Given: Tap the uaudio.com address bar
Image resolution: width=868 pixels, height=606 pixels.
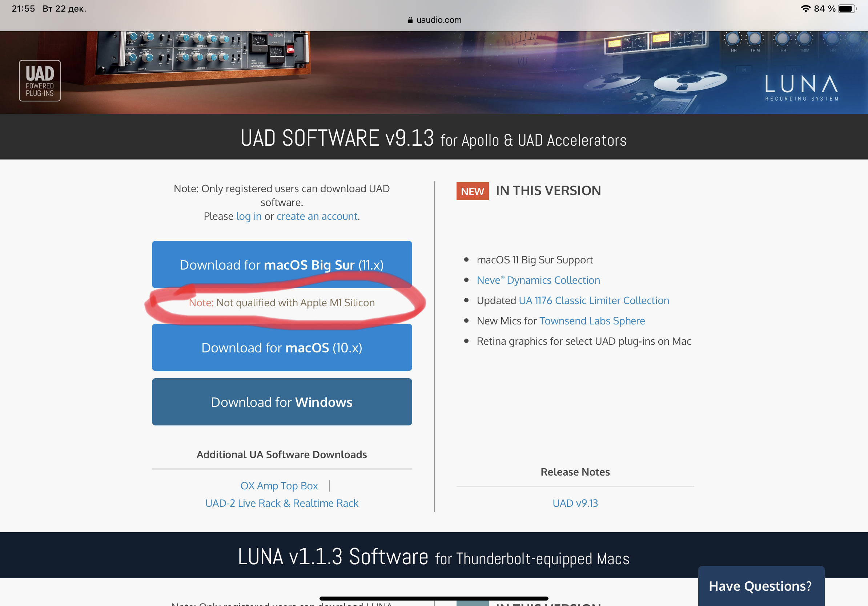Looking at the screenshot, I should [x=434, y=20].
